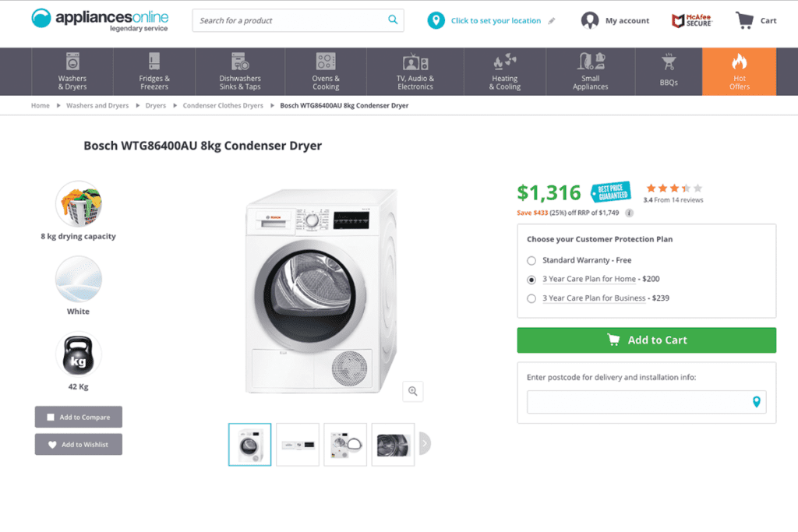Click the green Add to Cart button
The height and width of the screenshot is (532, 798).
coord(646,340)
